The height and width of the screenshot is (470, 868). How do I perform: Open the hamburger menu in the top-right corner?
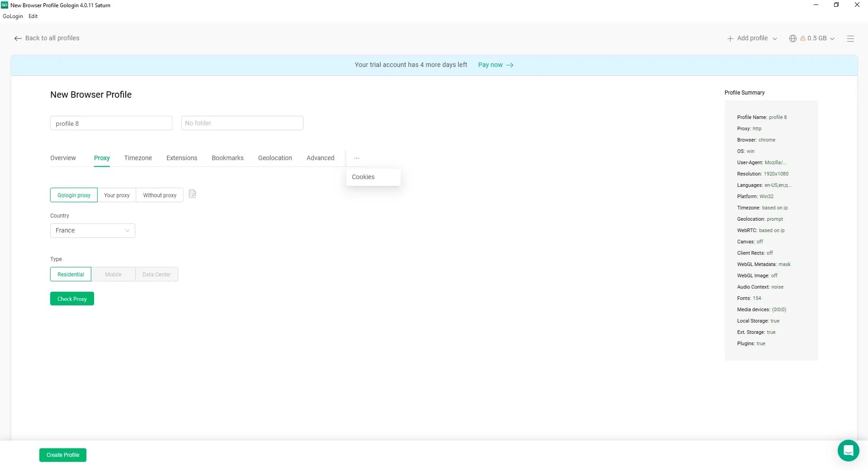point(851,38)
